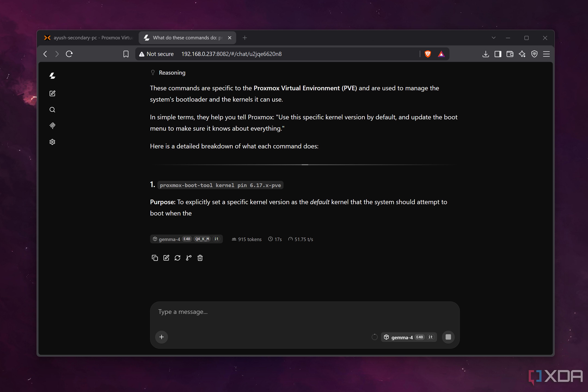
Task: Open the sidebar icon below search
Action: coord(52,126)
